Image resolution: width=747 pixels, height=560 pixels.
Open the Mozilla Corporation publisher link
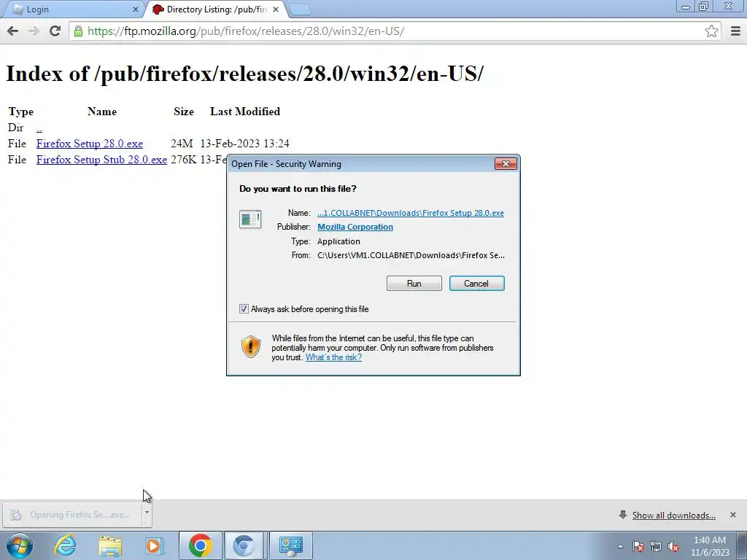355,227
